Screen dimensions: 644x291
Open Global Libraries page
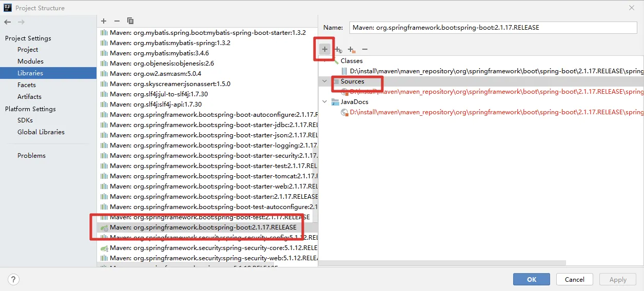(41, 132)
